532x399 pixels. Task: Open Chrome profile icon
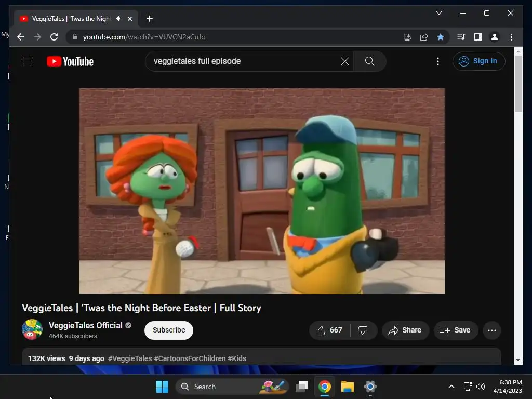pyautogui.click(x=495, y=37)
